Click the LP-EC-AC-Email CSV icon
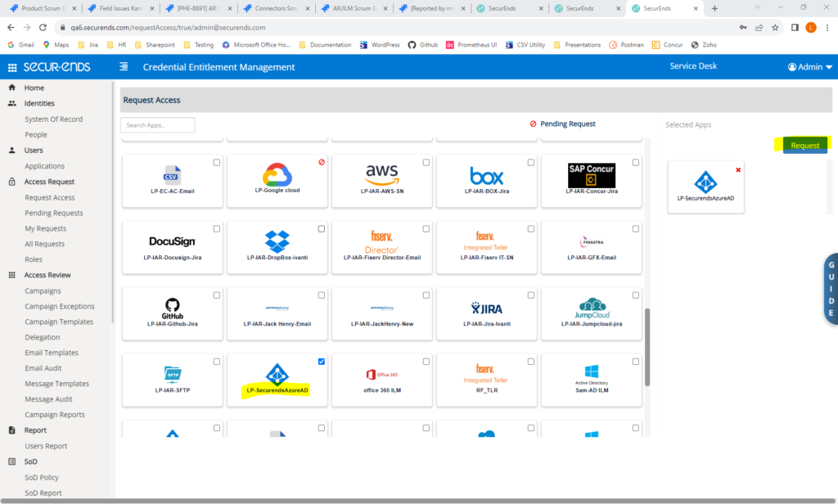This screenshot has height=504, width=838. (172, 175)
